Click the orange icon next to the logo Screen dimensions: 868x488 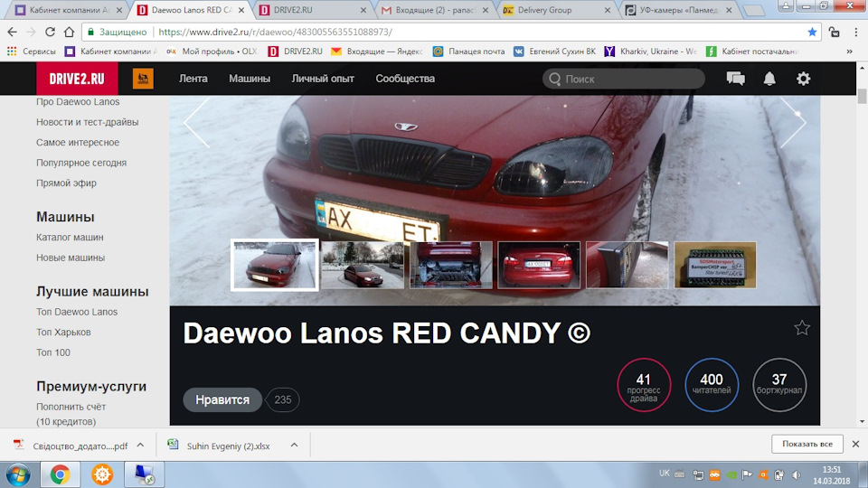[143, 79]
